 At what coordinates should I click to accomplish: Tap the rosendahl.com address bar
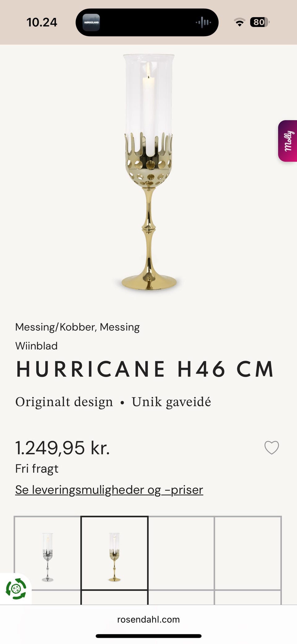148,619
